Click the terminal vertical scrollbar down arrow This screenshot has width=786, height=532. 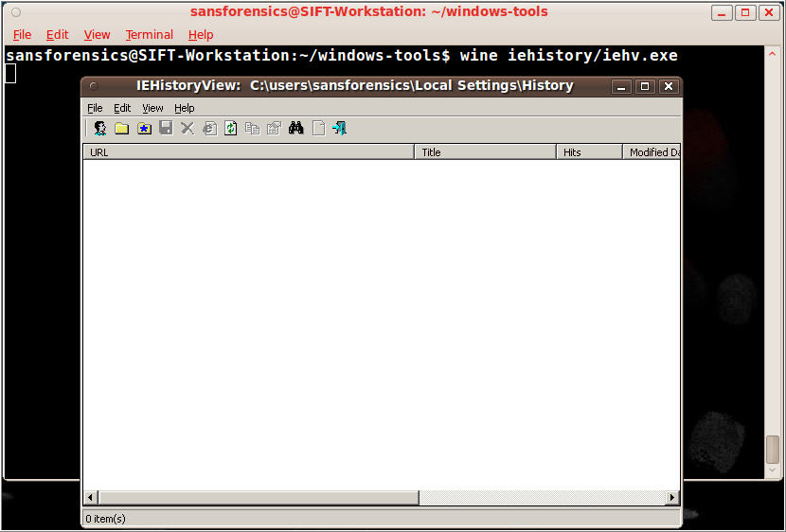point(772,470)
